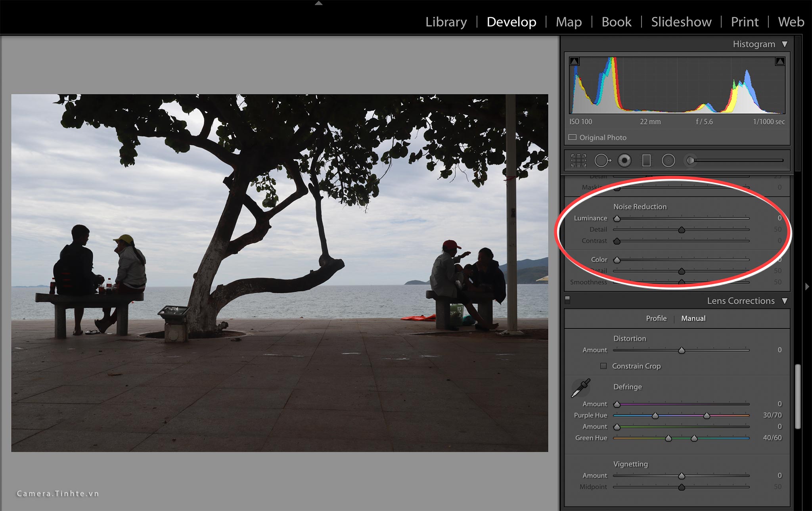The width and height of the screenshot is (812, 511).
Task: Enable the Original Photo checkbox
Action: point(573,138)
